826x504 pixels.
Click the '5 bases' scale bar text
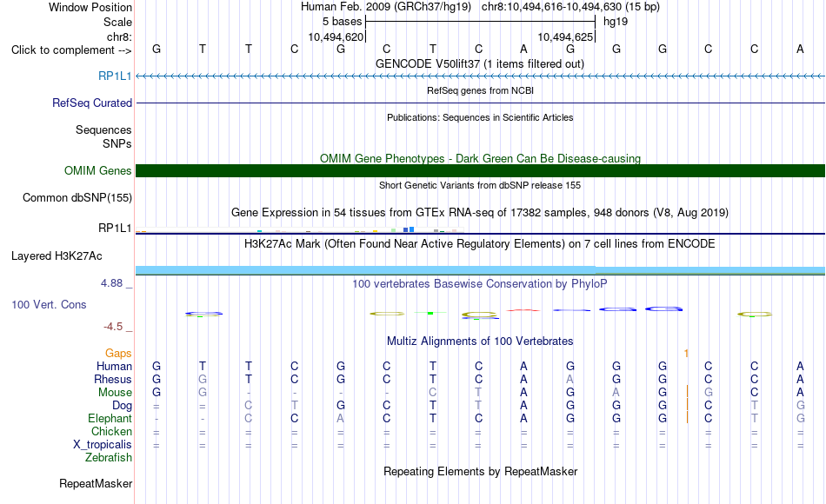tap(343, 22)
